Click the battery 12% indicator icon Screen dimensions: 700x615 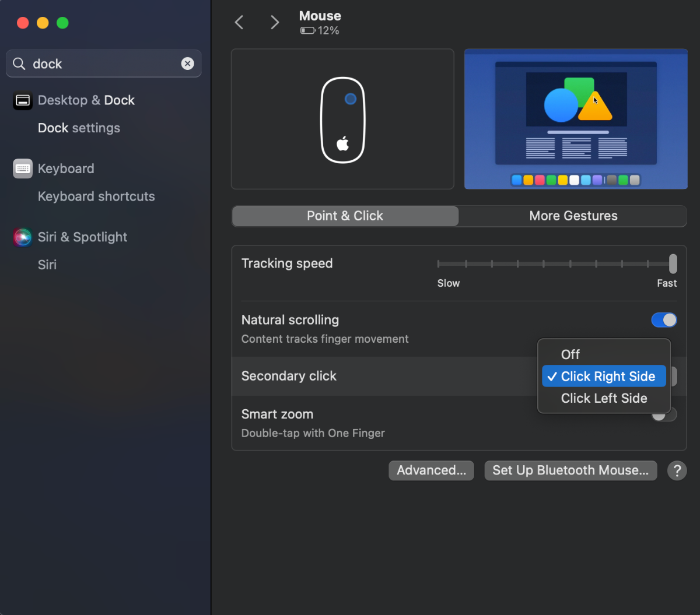(307, 30)
